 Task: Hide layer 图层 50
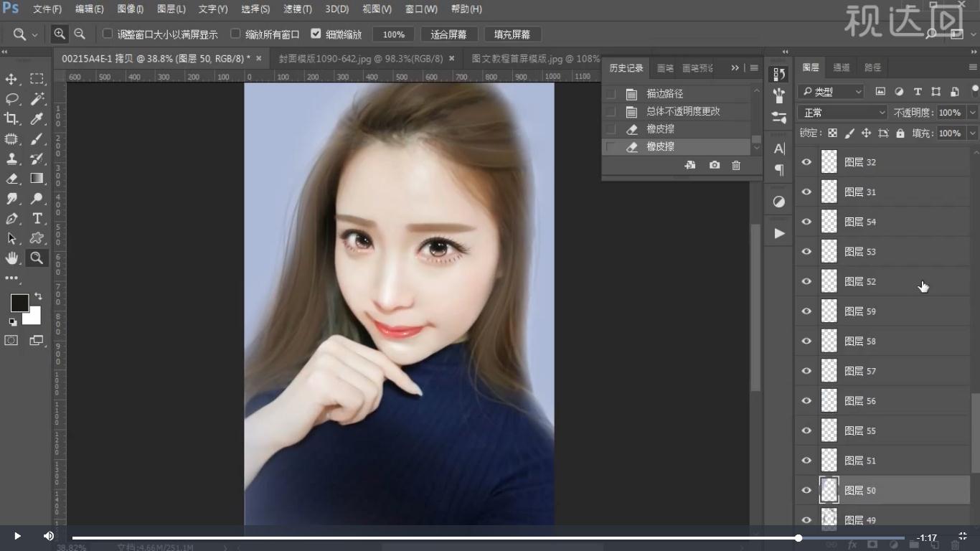(806, 491)
